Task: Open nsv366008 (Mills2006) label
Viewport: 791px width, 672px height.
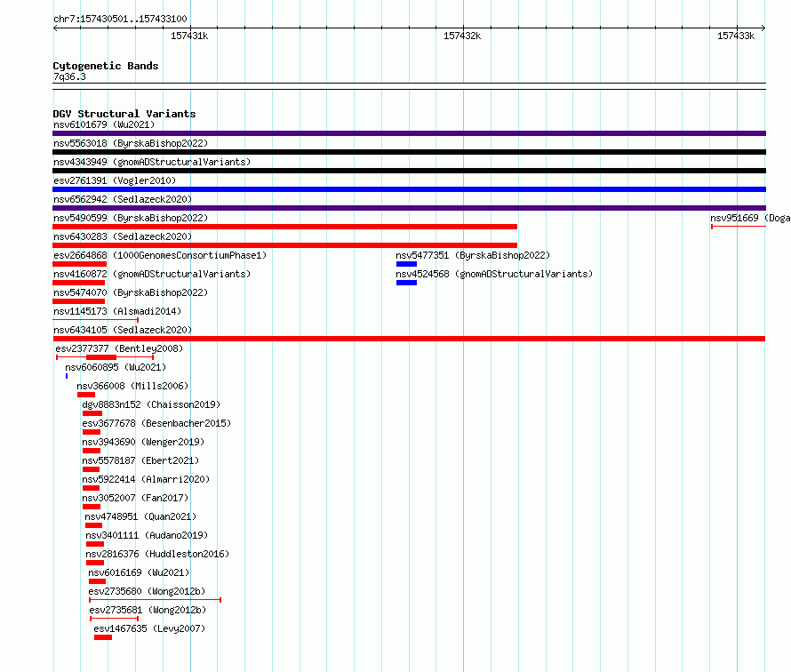Action: 132,386
